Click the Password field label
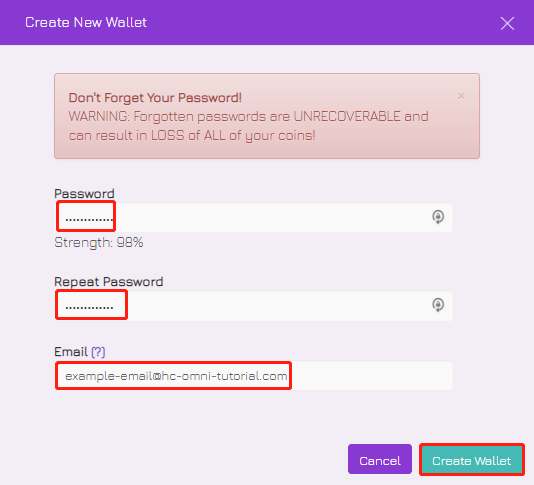 [84, 193]
